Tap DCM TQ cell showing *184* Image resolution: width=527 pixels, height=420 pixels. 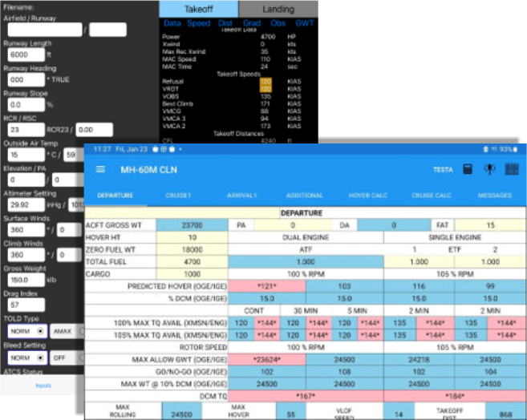pyautogui.click(x=455, y=396)
